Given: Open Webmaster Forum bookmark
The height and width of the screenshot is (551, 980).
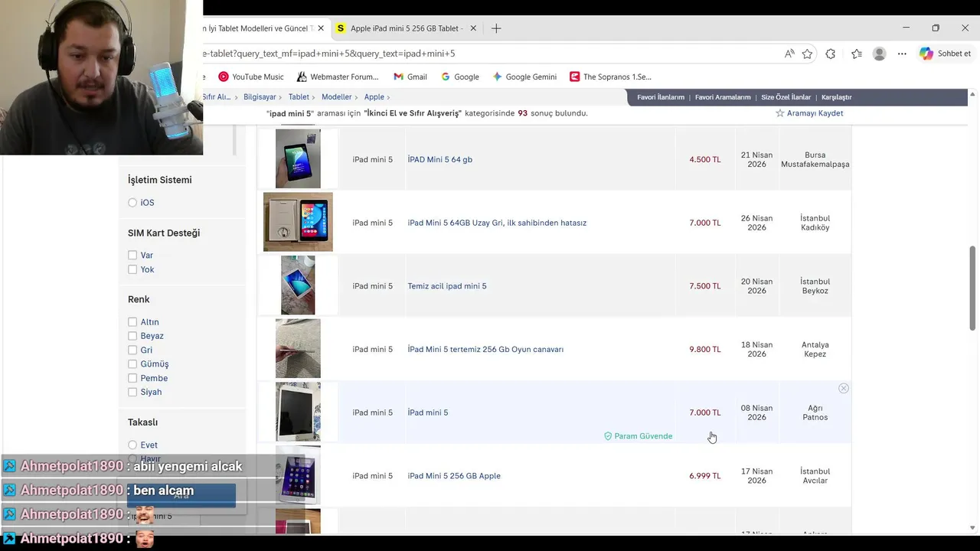Looking at the screenshot, I should pyautogui.click(x=338, y=77).
